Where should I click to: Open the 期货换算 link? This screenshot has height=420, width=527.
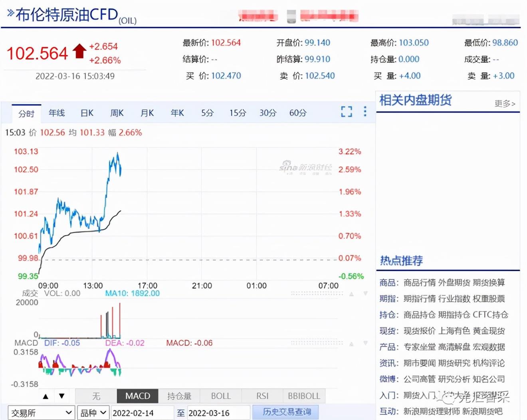(489, 283)
